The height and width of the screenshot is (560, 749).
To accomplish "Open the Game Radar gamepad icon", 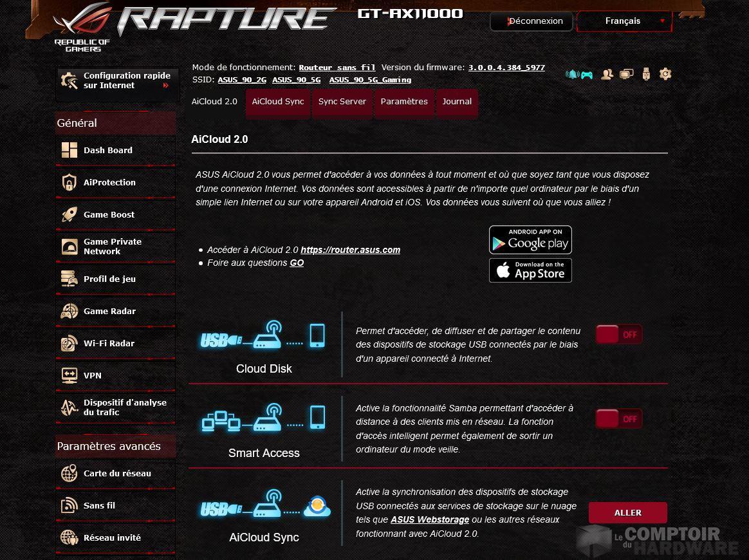I will (x=69, y=311).
